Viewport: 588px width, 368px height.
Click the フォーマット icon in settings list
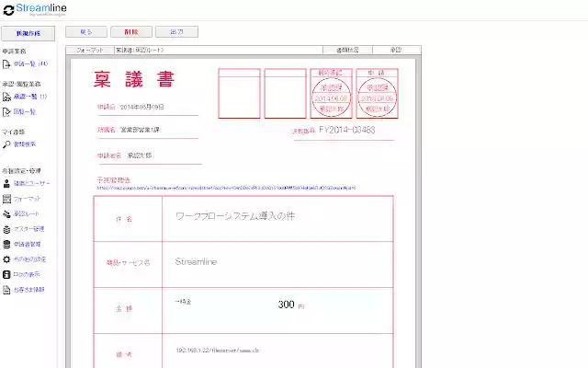pyautogui.click(x=7, y=199)
